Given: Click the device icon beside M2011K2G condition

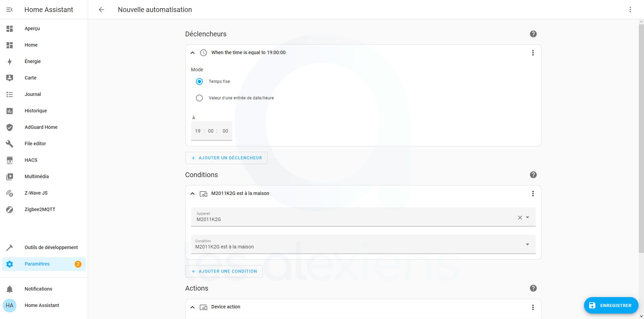Looking at the screenshot, I should coord(203,194).
